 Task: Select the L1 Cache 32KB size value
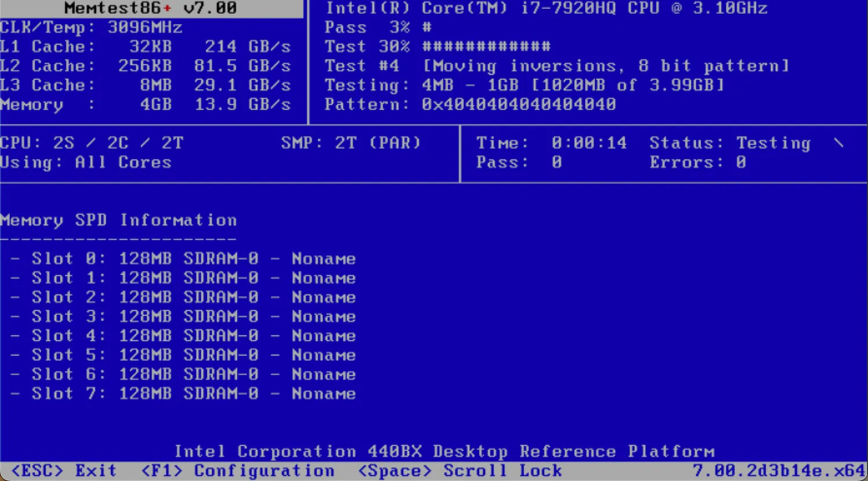[150, 46]
